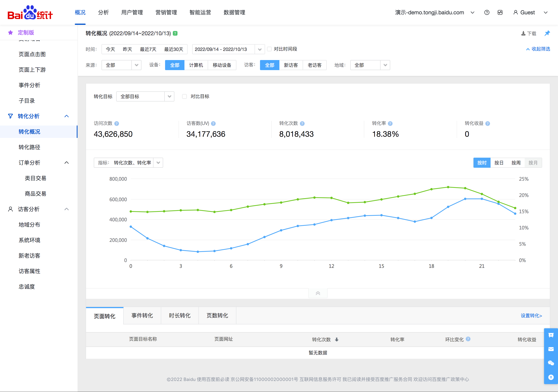558x392 pixels.
Task: Open the 指标 转化次数、转化率 dropdown
Action: [x=128, y=163]
